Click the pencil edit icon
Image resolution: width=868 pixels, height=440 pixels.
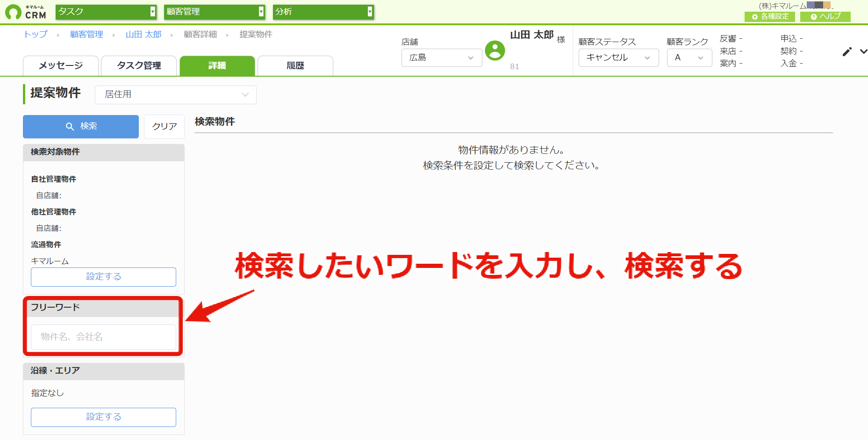pyautogui.click(x=847, y=52)
